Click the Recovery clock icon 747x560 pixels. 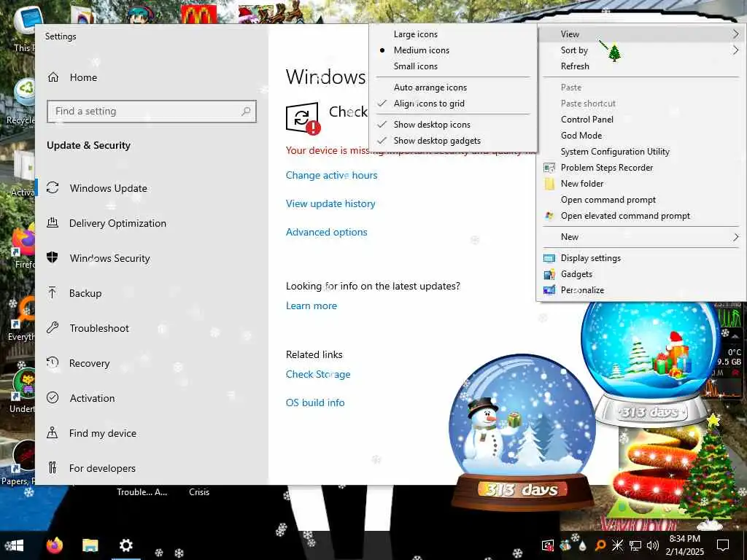(x=53, y=362)
